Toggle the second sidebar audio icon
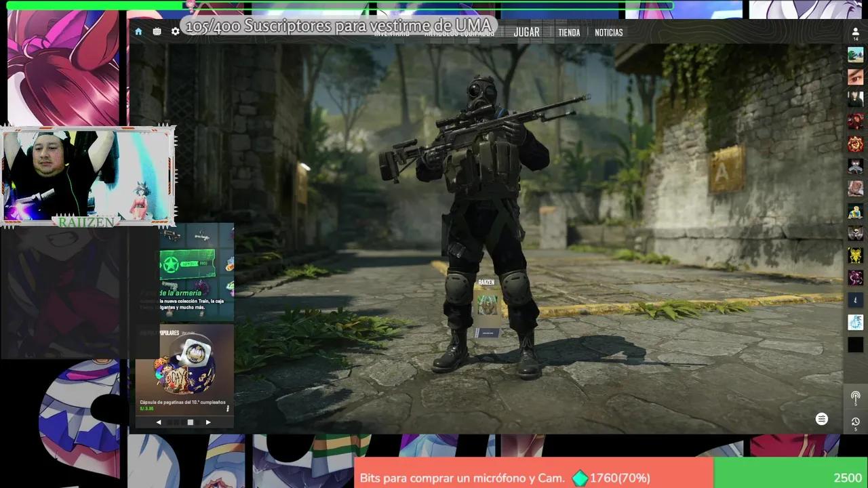 point(856,422)
